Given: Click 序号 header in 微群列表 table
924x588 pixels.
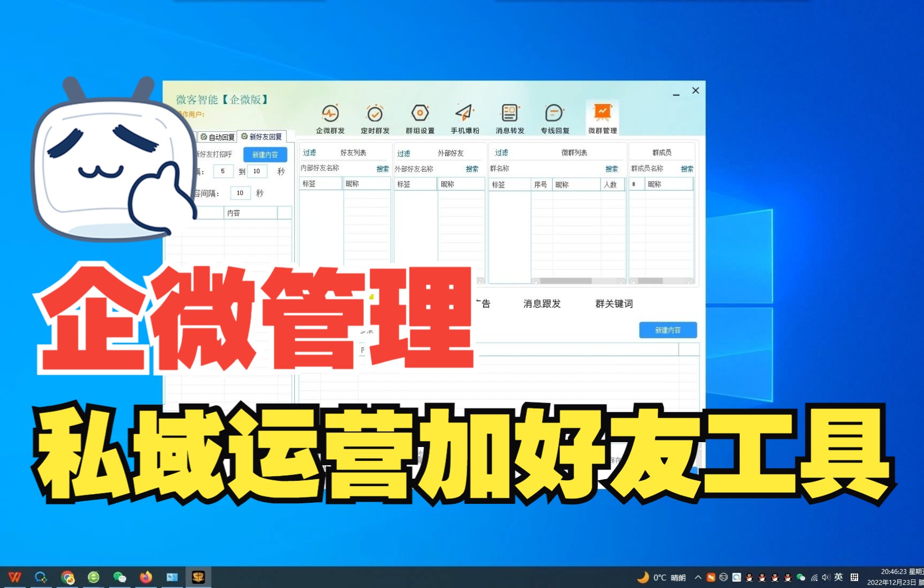Looking at the screenshot, I should pyautogui.click(x=542, y=185).
